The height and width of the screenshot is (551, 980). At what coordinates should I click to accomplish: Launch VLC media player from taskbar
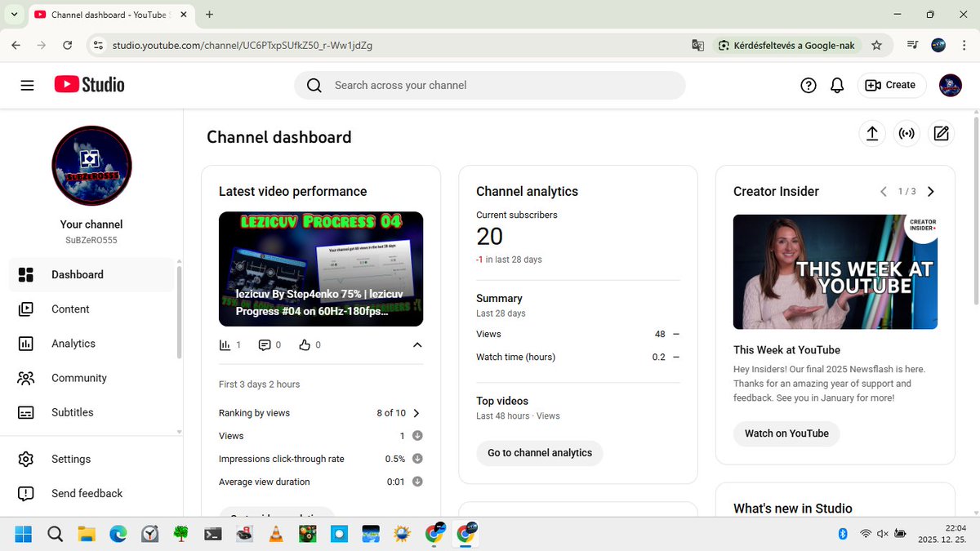pyautogui.click(x=276, y=534)
